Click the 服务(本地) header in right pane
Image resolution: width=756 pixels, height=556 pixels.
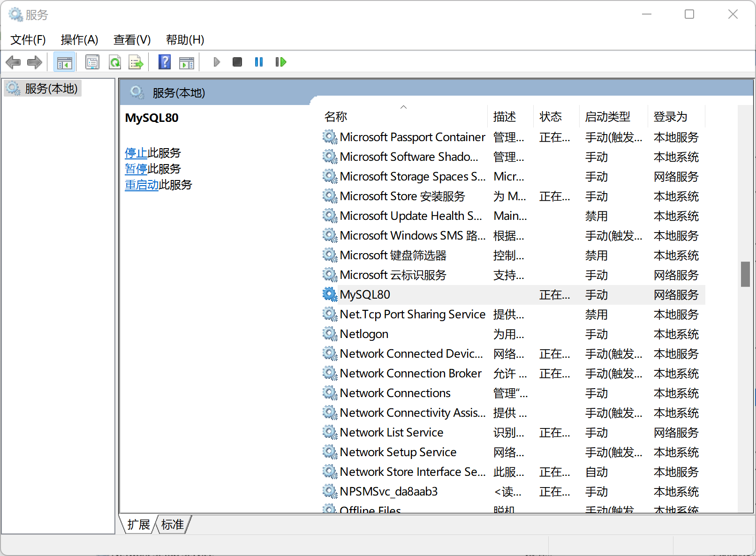[x=179, y=93]
